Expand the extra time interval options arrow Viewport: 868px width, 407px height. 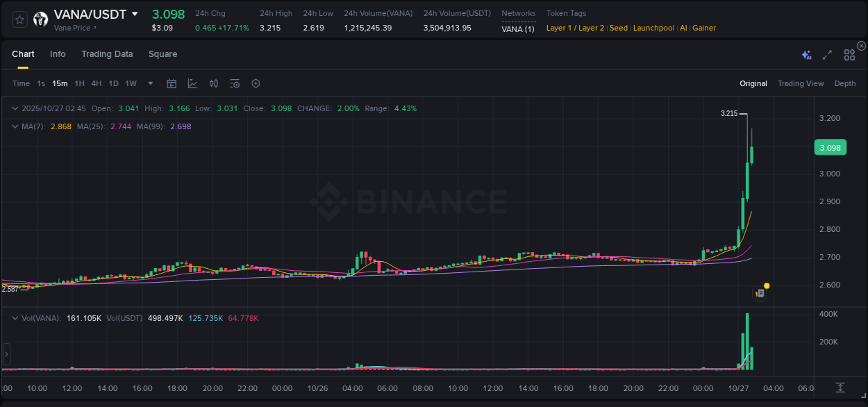[x=149, y=83]
